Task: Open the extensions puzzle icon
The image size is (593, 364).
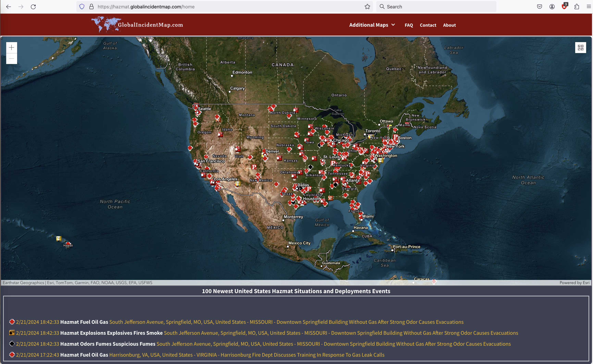Action: pos(577,7)
